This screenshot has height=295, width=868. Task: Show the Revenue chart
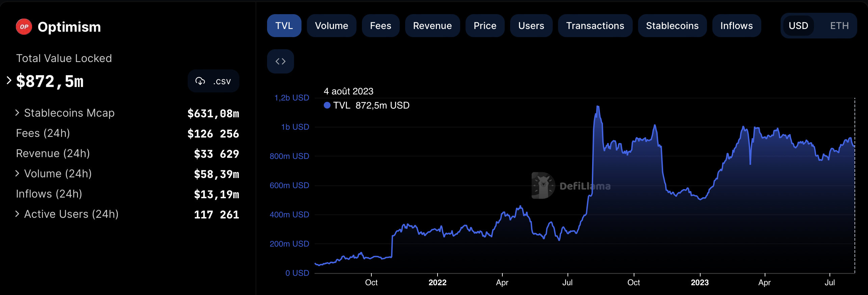432,26
